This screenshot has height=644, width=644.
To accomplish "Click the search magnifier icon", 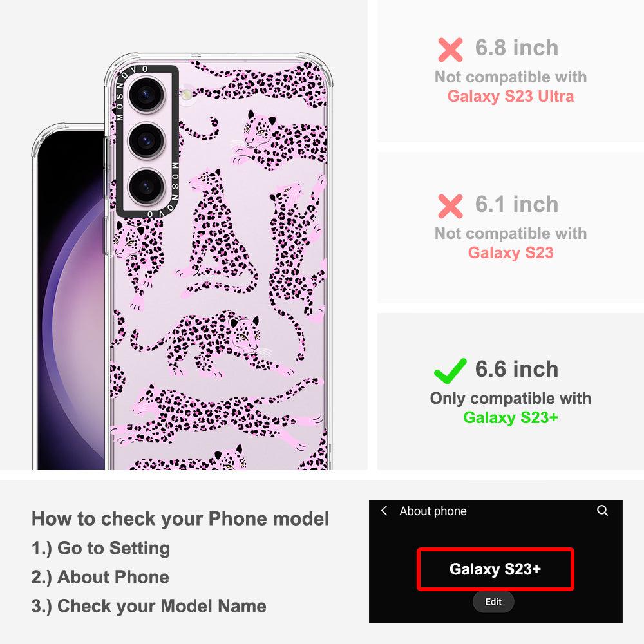I will coord(602,511).
